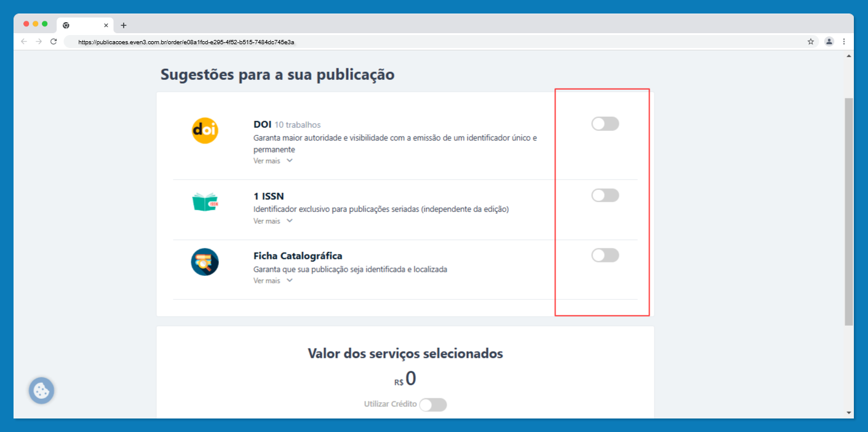Close the current browser tab
868x432 pixels.
coord(106,25)
